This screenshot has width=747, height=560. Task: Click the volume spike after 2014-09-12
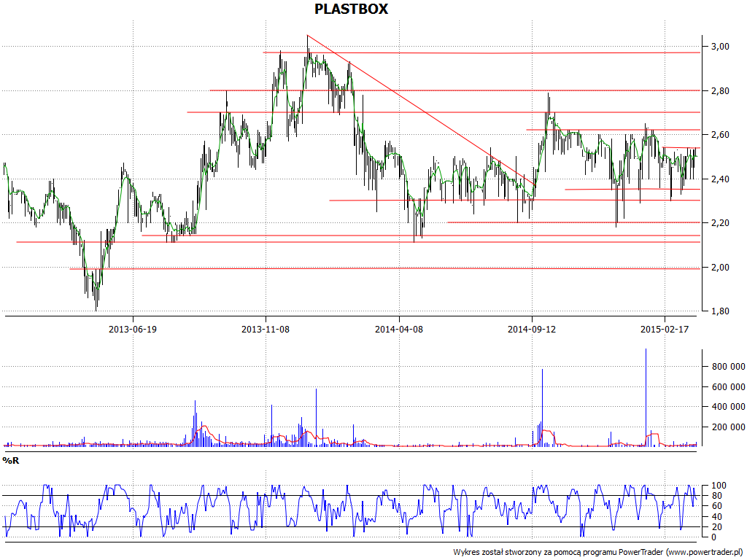coord(542,408)
